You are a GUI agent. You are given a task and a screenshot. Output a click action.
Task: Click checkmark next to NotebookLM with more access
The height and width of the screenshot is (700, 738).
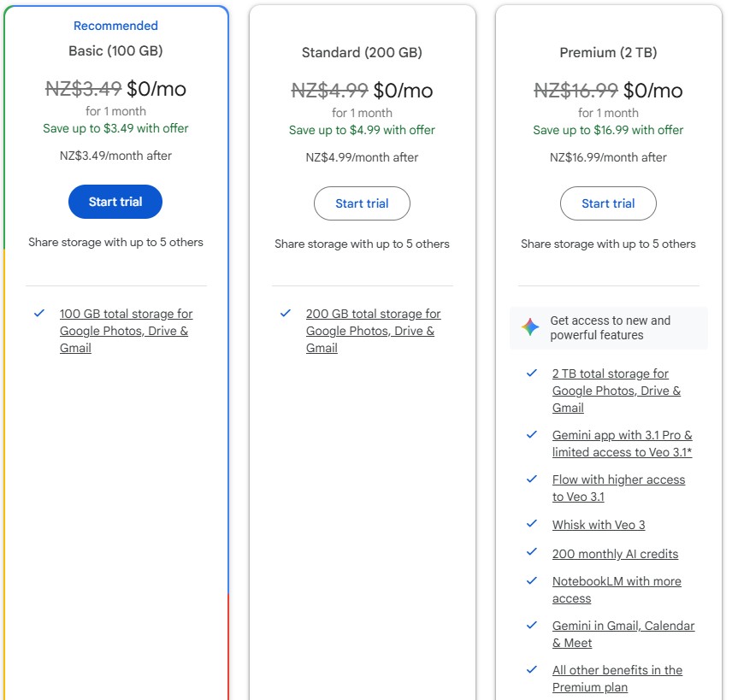point(532,581)
